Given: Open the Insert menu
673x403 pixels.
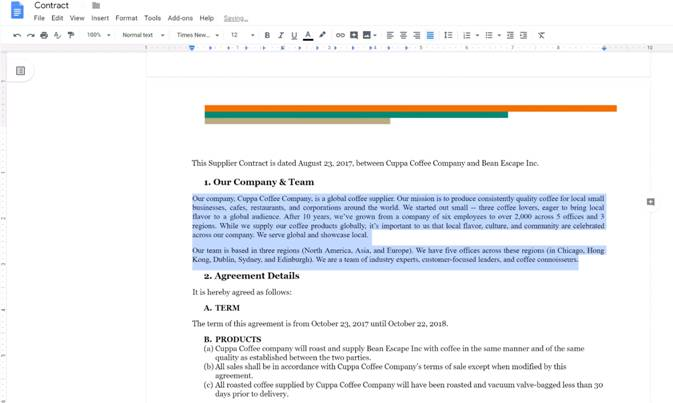Looking at the screenshot, I should [100, 18].
